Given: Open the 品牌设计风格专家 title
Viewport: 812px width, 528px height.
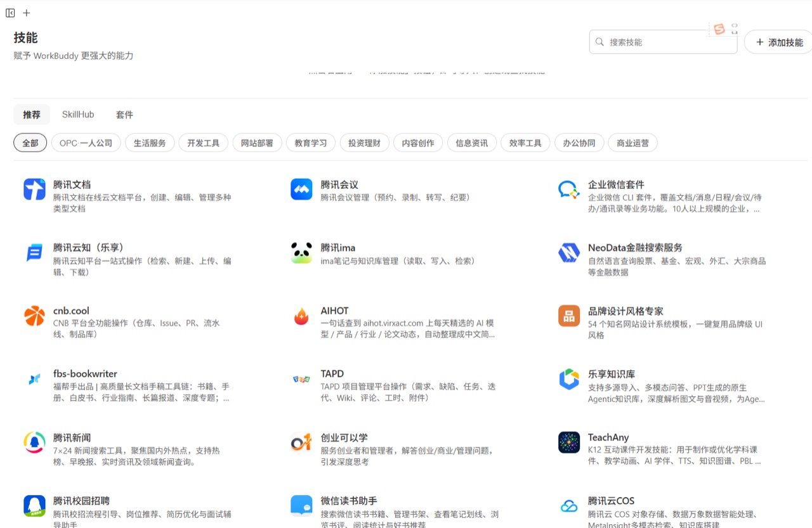Looking at the screenshot, I should (625, 311).
